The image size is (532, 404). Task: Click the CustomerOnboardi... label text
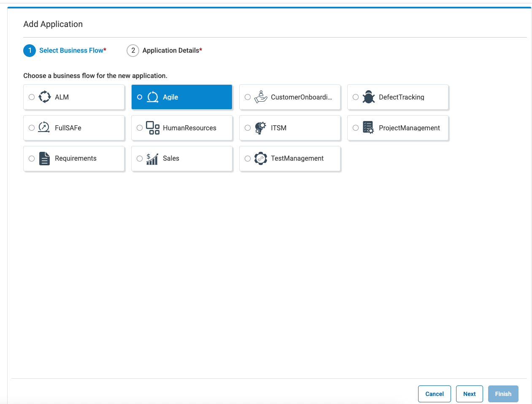coord(302,97)
